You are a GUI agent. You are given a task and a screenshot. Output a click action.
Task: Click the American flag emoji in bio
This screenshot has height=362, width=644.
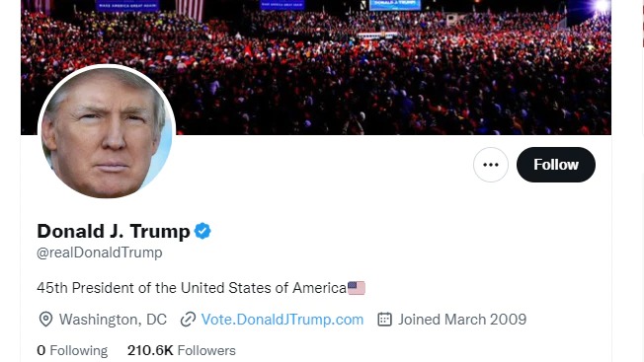[357, 288]
